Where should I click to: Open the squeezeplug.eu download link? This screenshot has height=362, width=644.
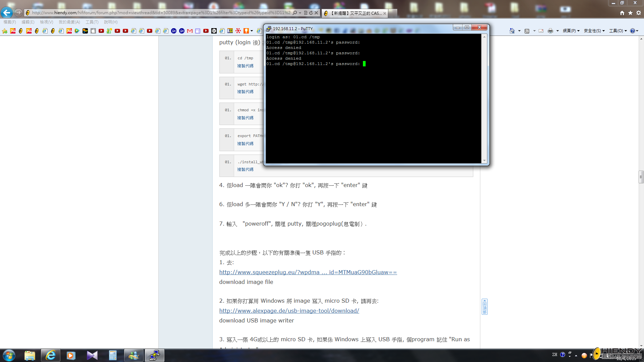[308, 272]
